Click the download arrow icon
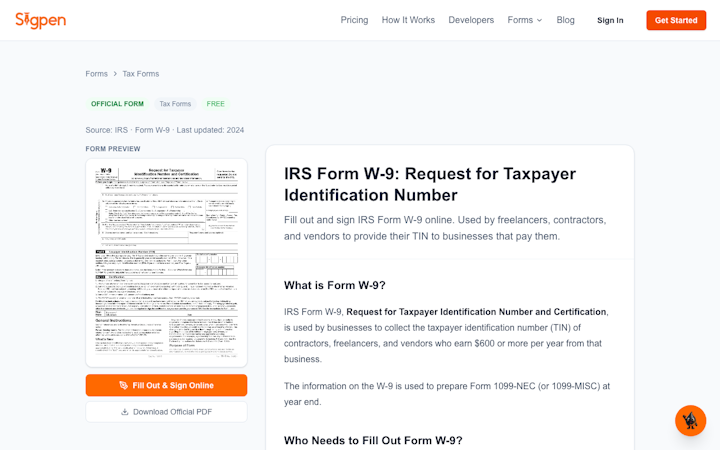Image resolution: width=720 pixels, height=450 pixels. (x=124, y=412)
